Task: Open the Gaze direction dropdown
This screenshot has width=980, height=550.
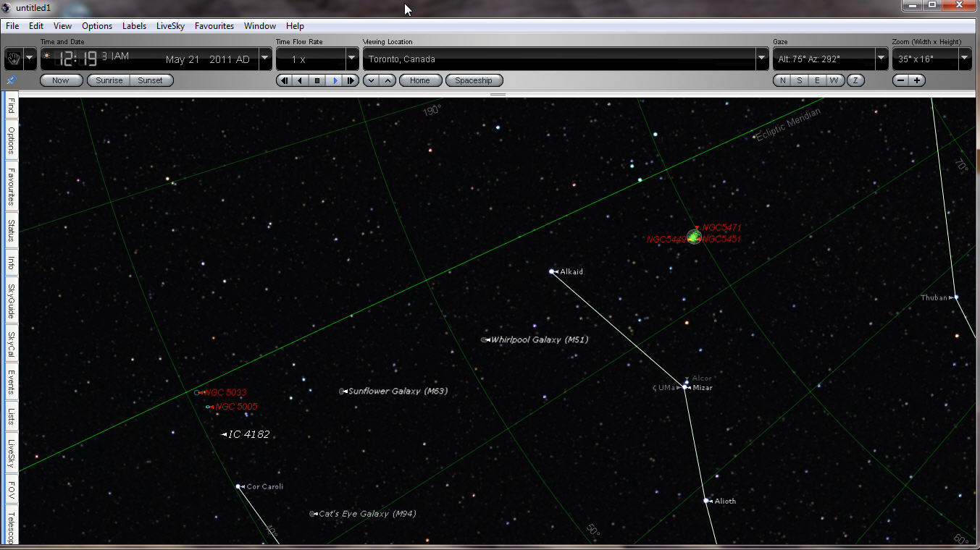Action: (881, 59)
